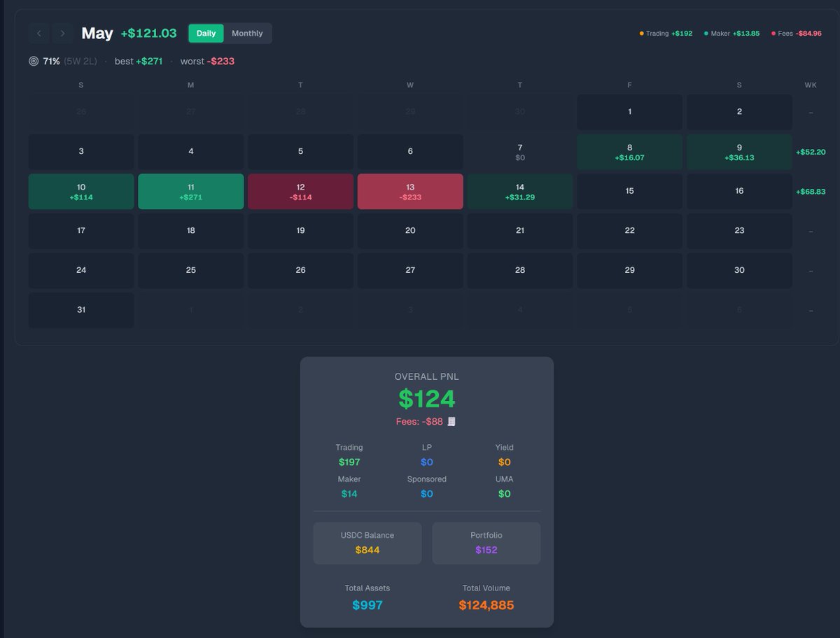Click the Yield $0 value
Image resolution: width=840 pixels, height=638 pixels.
click(505, 462)
